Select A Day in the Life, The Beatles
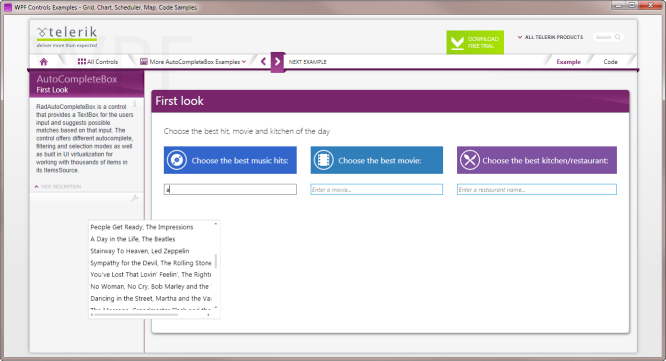Viewport: 666px width, 361px height. [151, 239]
